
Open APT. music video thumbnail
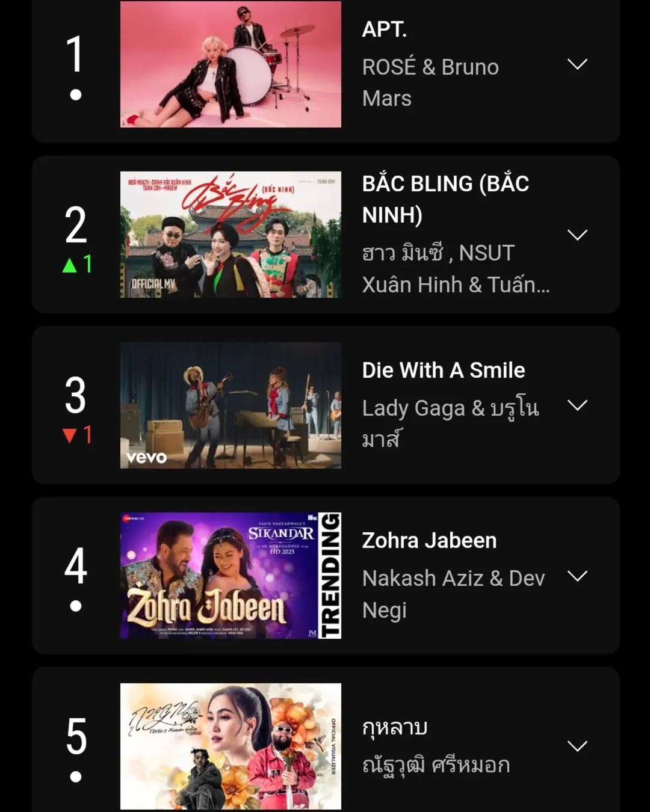coord(231,64)
